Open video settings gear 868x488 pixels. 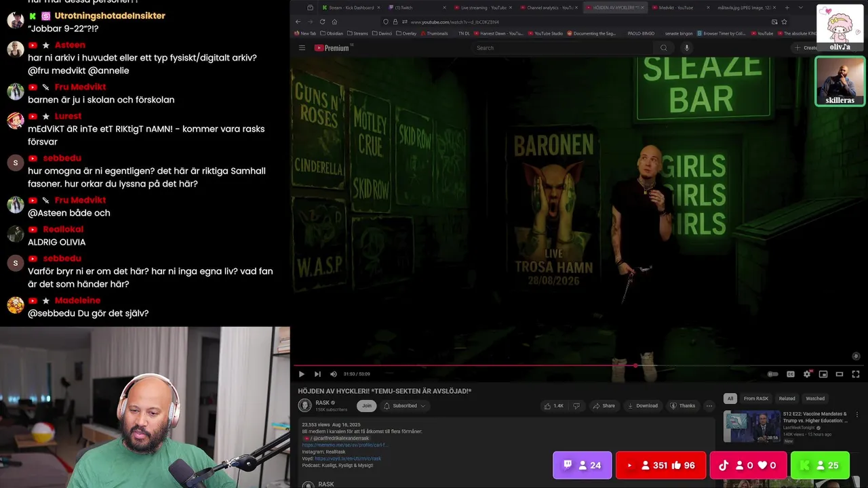pyautogui.click(x=807, y=374)
